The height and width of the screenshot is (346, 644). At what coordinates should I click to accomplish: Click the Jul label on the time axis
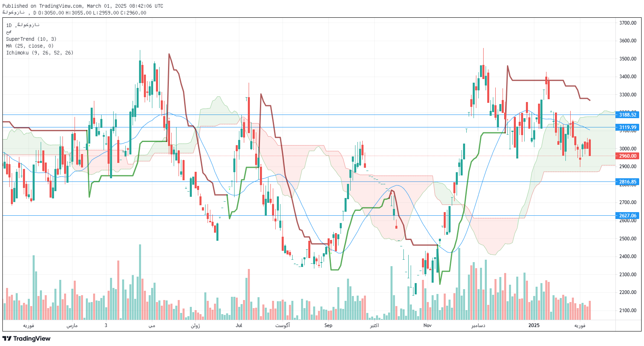(239, 325)
